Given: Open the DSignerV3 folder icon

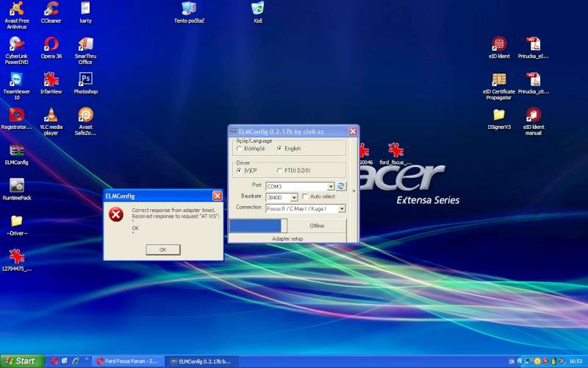Looking at the screenshot, I should click(x=499, y=115).
